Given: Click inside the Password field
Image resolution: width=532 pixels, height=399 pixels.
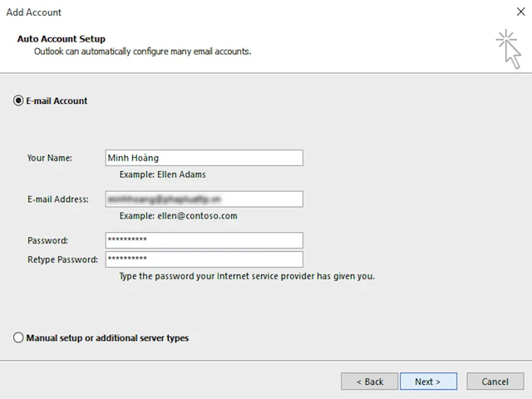Looking at the screenshot, I should click(x=204, y=240).
